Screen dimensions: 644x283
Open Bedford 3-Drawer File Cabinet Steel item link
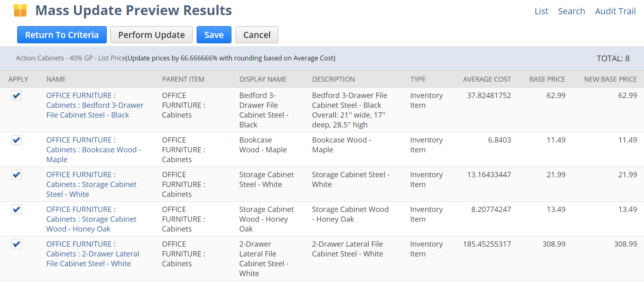pyautogui.click(x=95, y=105)
